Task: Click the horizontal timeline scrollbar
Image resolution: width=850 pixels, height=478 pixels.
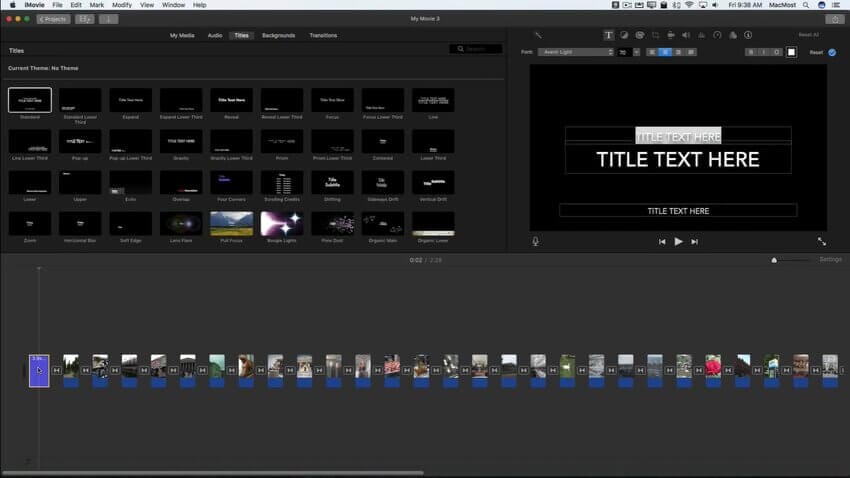Action: (213, 473)
